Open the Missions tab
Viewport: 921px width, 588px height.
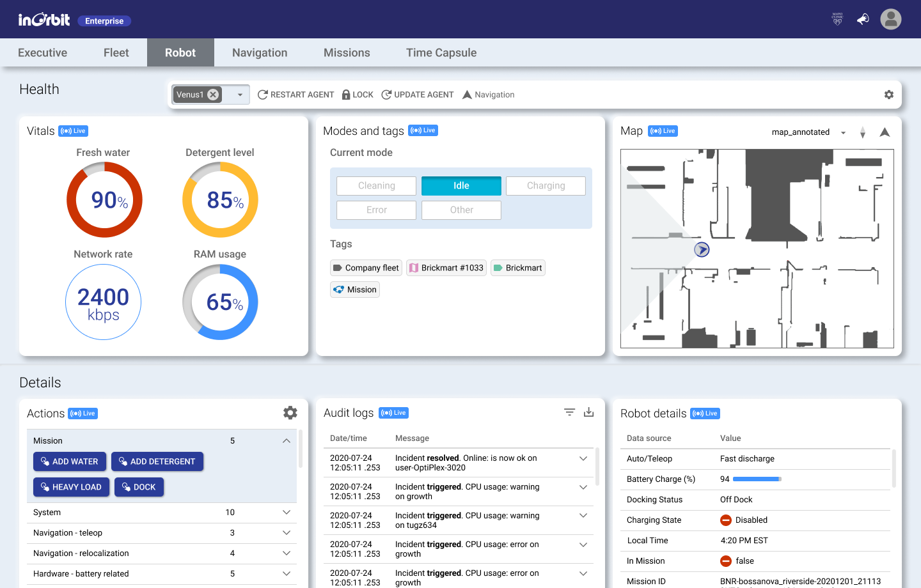[347, 52]
